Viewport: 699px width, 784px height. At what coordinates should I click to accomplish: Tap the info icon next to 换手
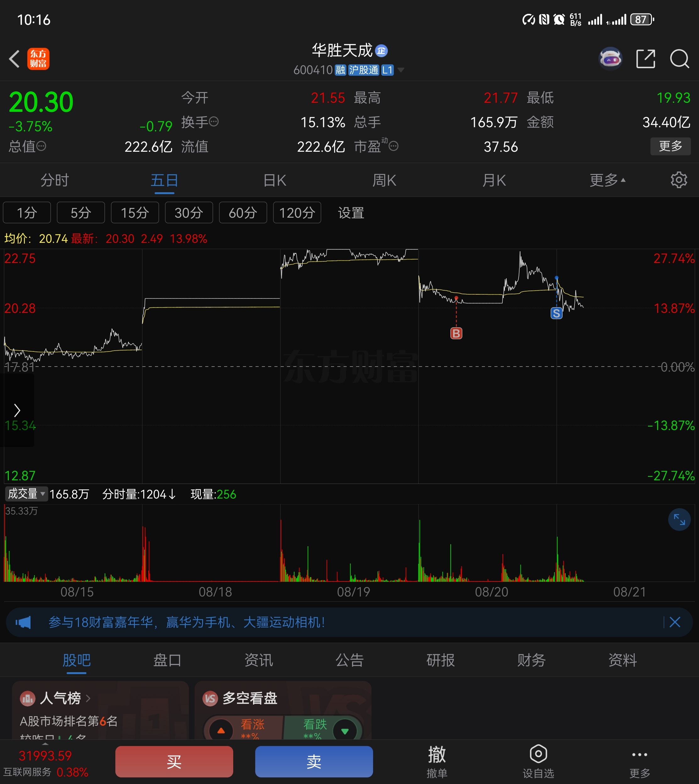point(214,122)
